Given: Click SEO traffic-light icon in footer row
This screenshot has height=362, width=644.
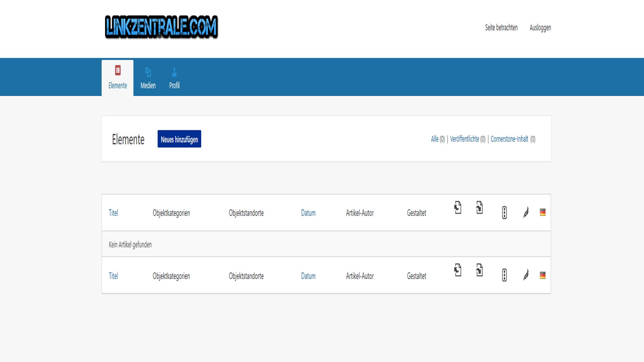Looking at the screenshot, I should [x=504, y=275].
